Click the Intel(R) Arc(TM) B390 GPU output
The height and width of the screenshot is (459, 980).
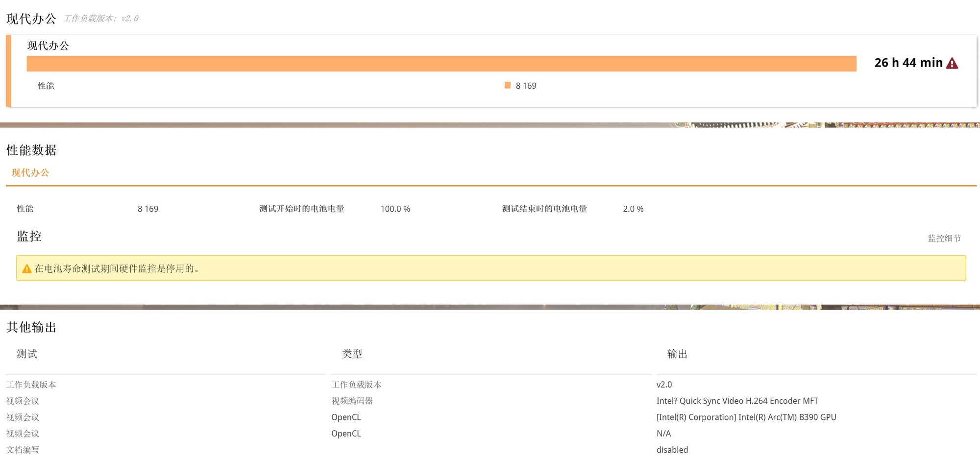[746, 417]
